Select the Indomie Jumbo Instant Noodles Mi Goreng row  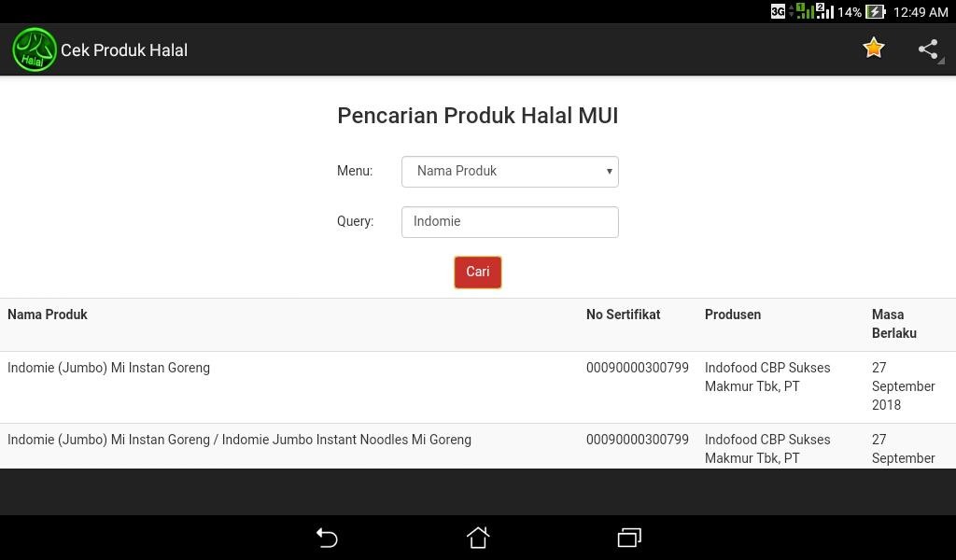[x=478, y=446]
